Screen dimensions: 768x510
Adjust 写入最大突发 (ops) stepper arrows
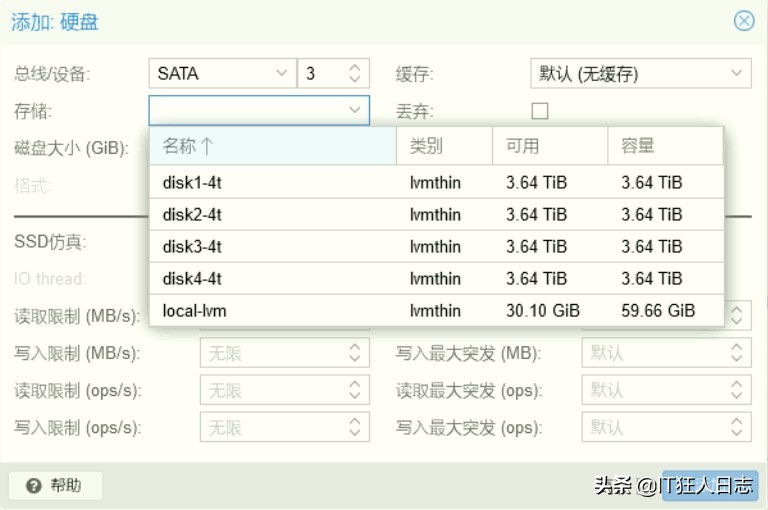coord(737,427)
